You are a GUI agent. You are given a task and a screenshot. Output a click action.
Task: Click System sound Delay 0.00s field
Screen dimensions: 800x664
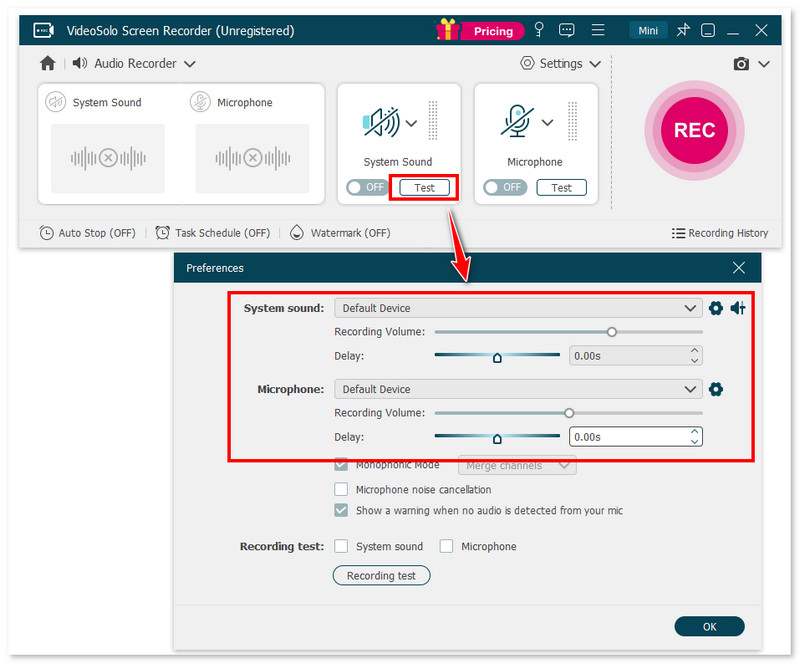629,356
